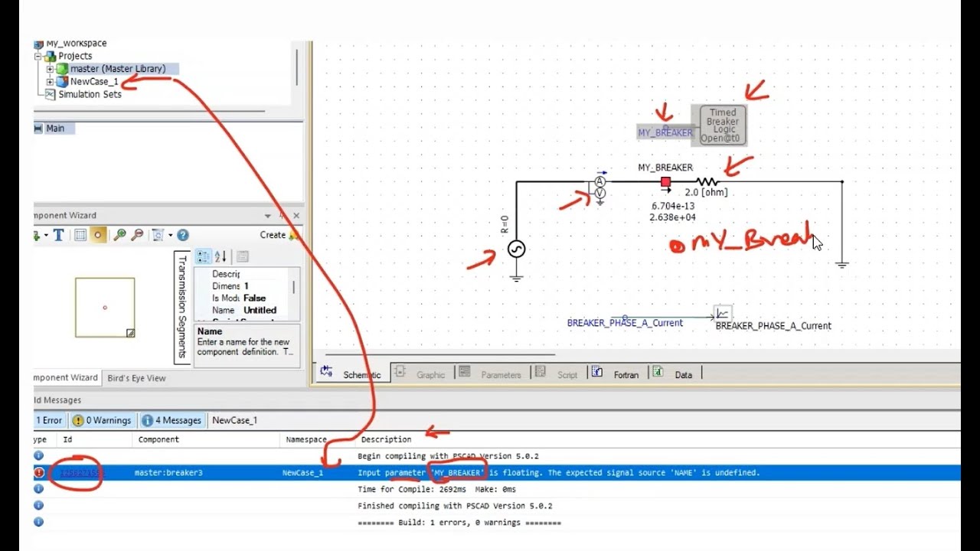
Task: Click the Is Module value False
Action: (x=254, y=298)
